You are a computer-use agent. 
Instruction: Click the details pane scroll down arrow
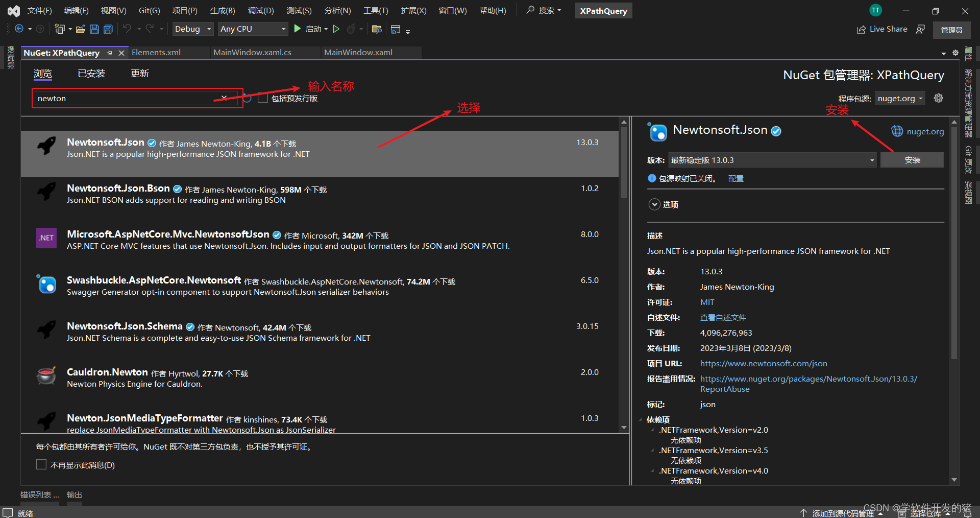point(954,480)
